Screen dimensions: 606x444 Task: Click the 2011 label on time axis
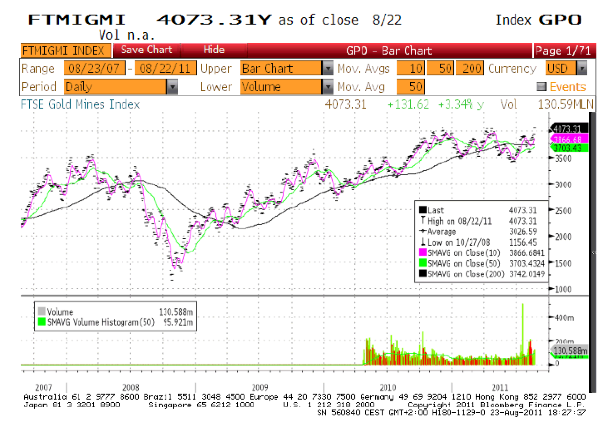500,387
